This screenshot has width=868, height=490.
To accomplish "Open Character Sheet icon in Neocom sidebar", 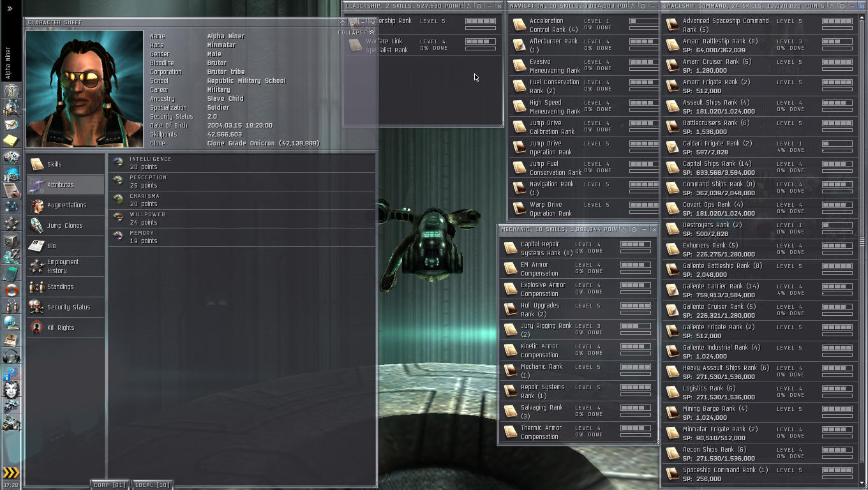I will pyautogui.click(x=11, y=91).
